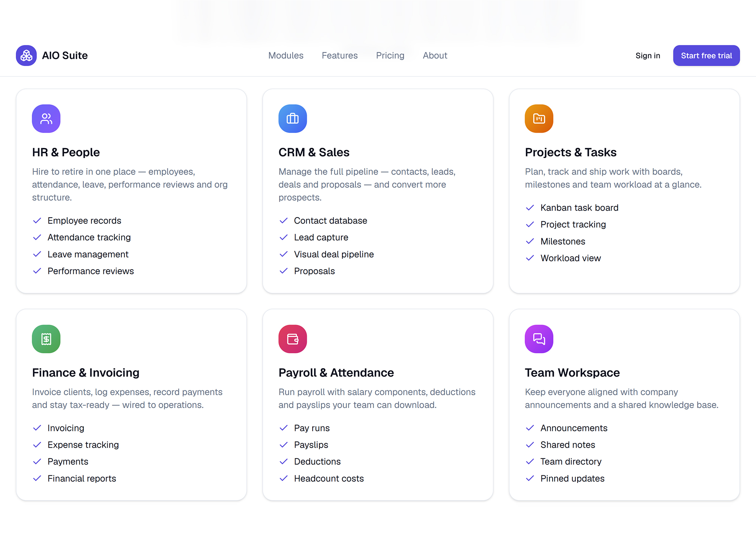Click the Finance & Invoicing receipt icon
This screenshot has width=756, height=544.
[46, 339]
